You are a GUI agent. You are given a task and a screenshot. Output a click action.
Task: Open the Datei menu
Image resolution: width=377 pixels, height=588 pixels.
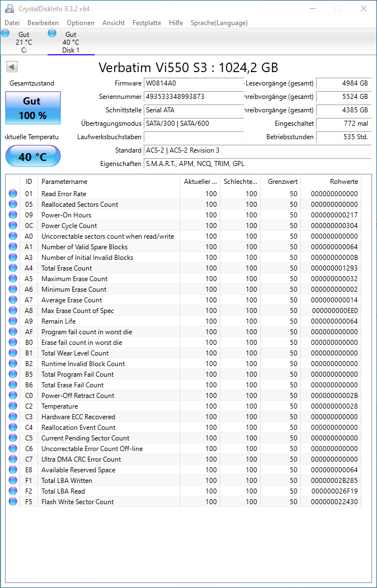[12, 23]
